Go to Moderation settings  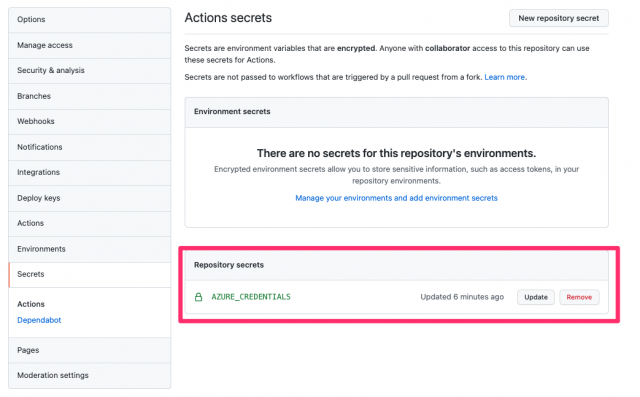(89, 375)
